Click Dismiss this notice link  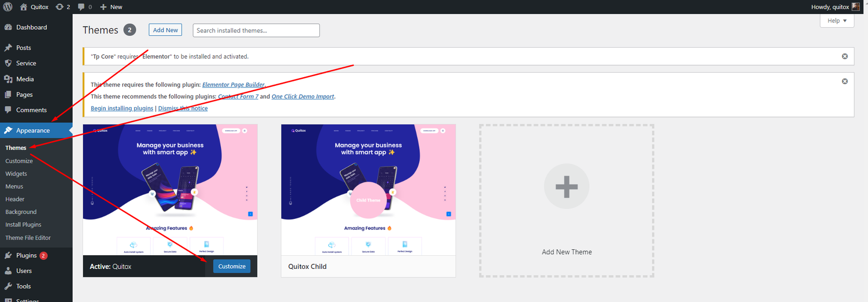point(183,109)
